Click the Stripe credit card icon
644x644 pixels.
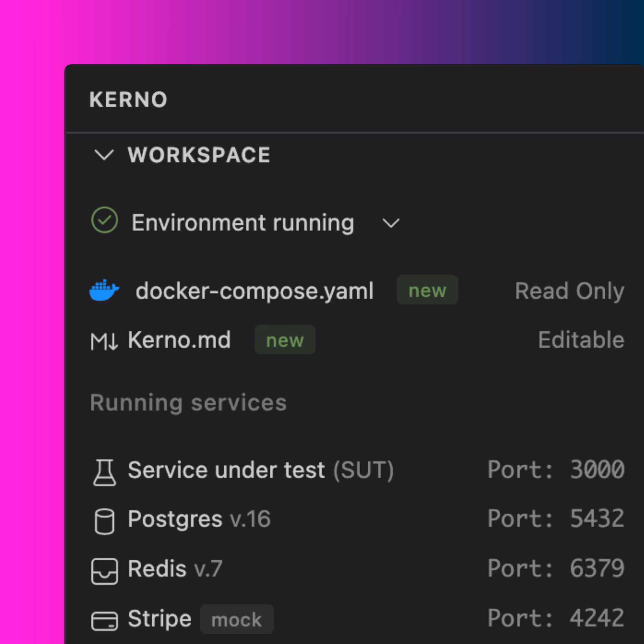[104, 621]
